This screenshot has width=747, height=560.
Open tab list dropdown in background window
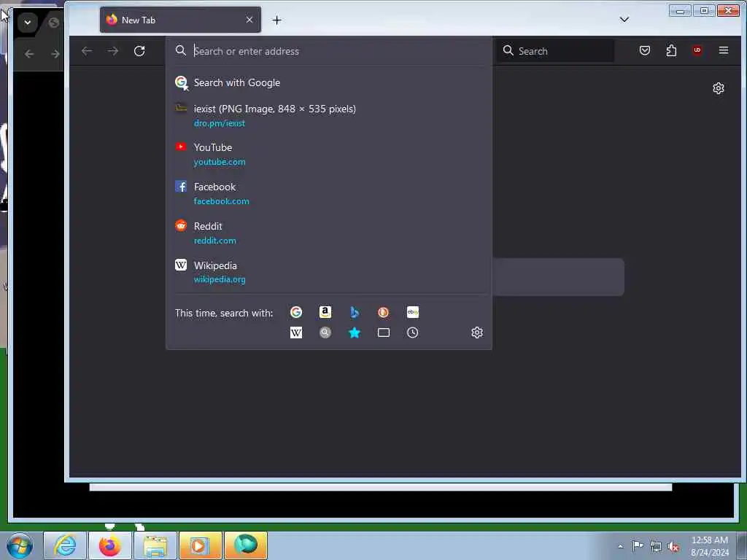pyautogui.click(x=28, y=23)
